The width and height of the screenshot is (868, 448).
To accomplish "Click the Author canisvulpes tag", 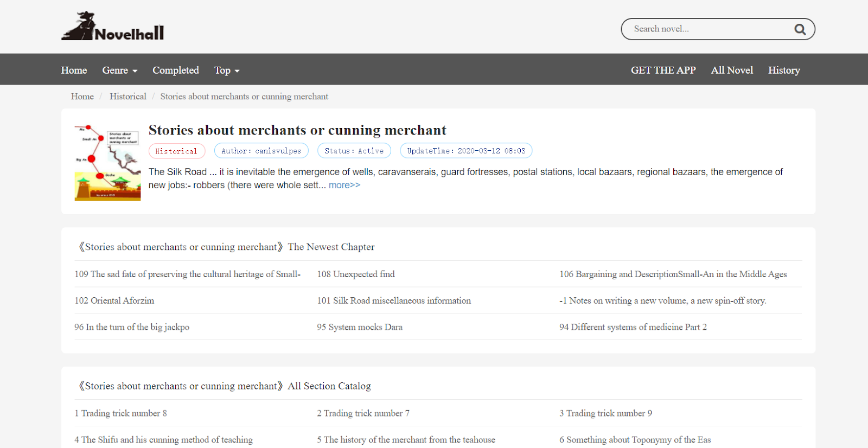I will point(261,151).
